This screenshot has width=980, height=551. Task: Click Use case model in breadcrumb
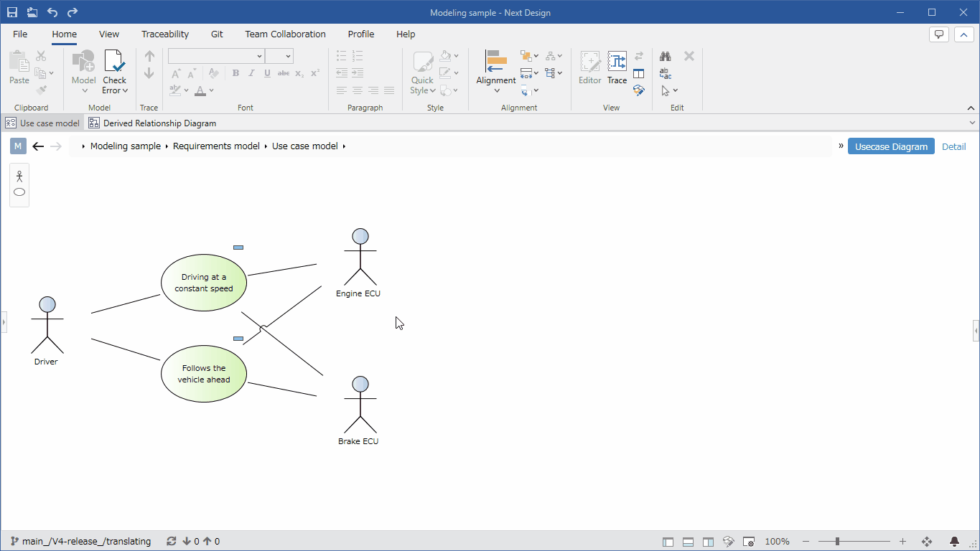coord(304,146)
